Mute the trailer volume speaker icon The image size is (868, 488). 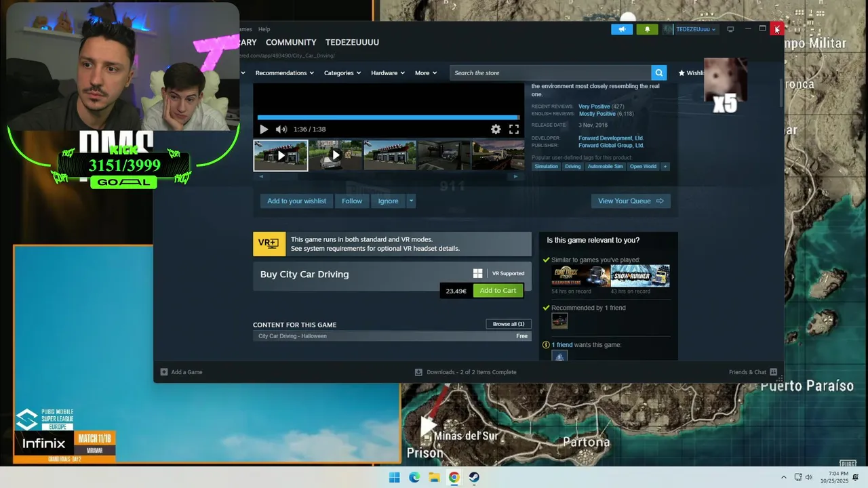pos(281,129)
